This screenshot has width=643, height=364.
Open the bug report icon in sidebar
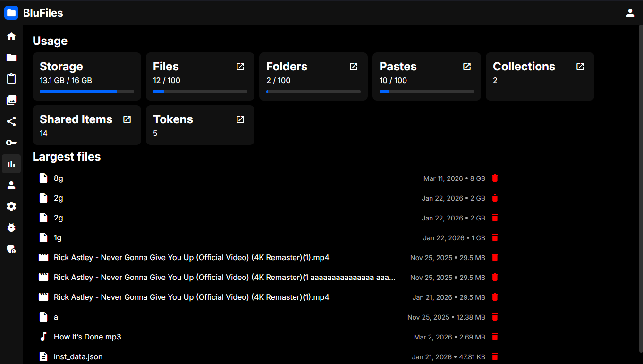[x=11, y=228]
